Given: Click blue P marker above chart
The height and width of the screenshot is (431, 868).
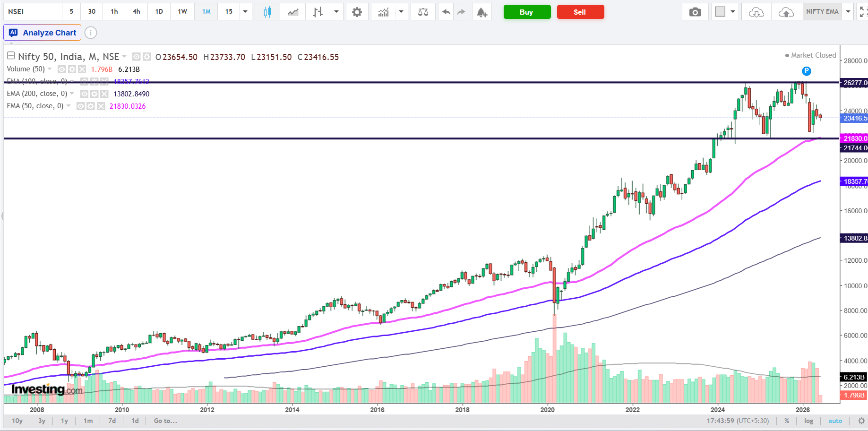Looking at the screenshot, I should click(807, 71).
